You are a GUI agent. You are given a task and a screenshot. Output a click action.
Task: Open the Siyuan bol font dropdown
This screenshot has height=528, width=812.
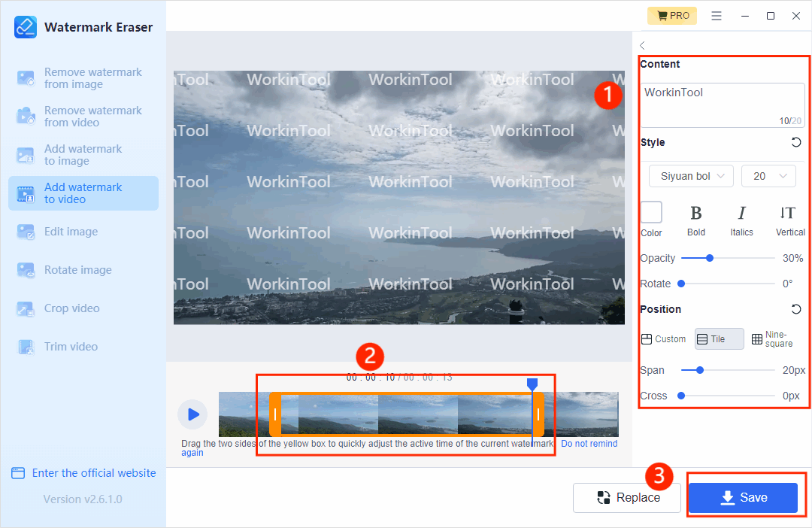(691, 176)
